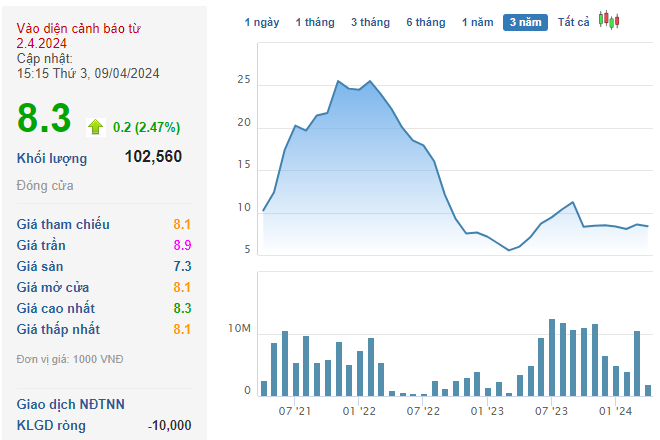
Task: Select the '1 ngày' time range
Action: [x=264, y=21]
